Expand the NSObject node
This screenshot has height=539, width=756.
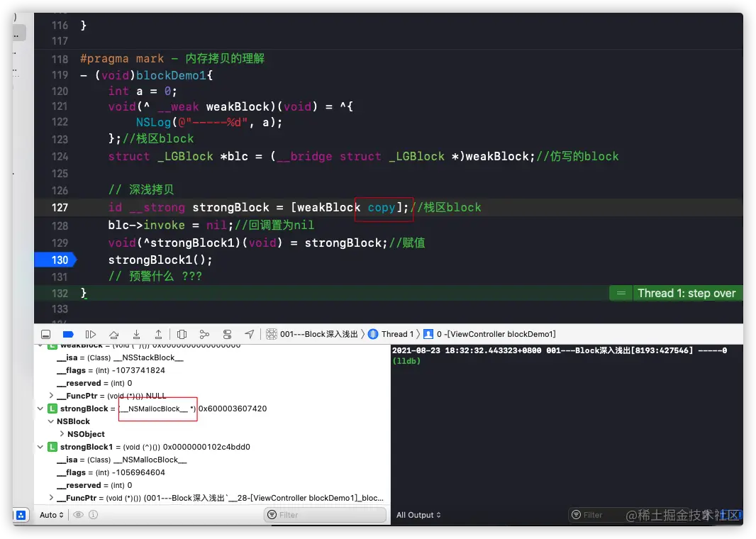(x=62, y=434)
